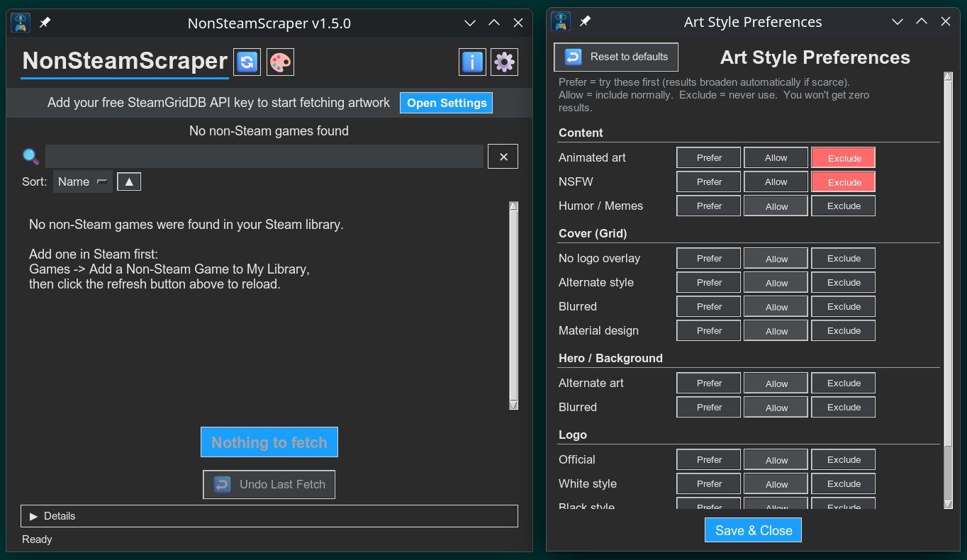The height and width of the screenshot is (560, 967).
Task: Exclude White style logos
Action: pos(844,483)
